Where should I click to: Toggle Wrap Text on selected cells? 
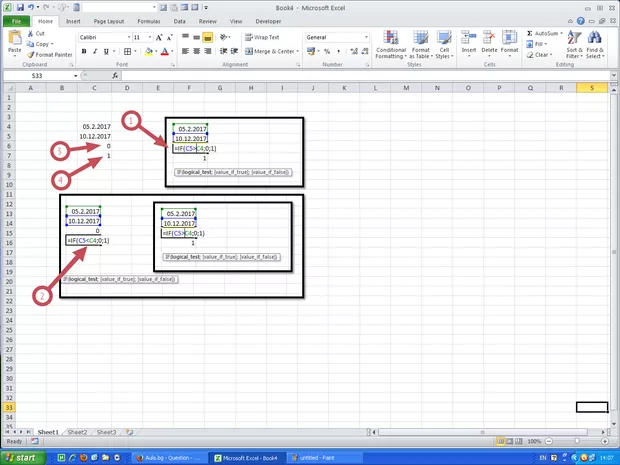(x=263, y=37)
